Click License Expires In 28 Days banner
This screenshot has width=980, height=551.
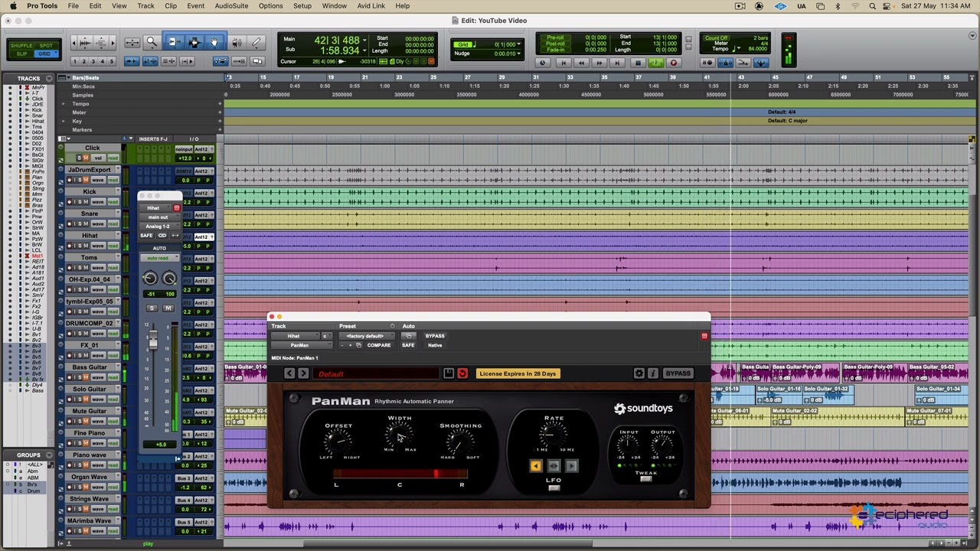point(518,373)
